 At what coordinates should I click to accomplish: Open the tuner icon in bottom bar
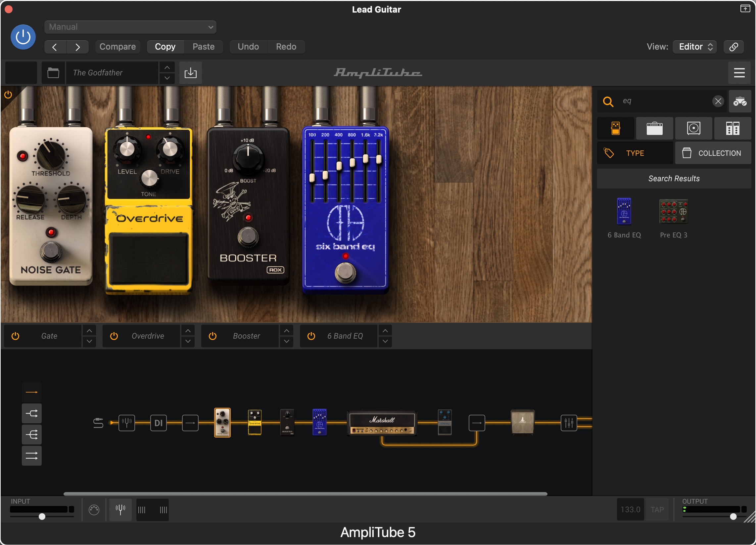[x=121, y=510]
